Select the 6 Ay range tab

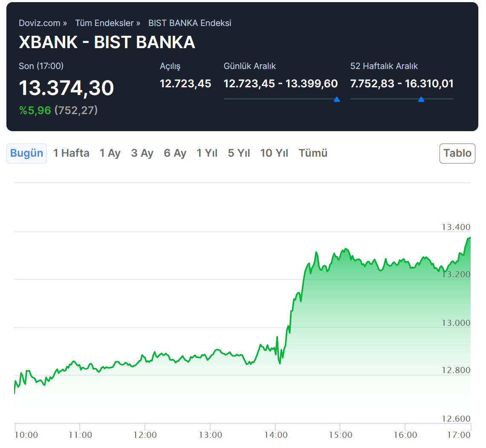[x=175, y=153]
